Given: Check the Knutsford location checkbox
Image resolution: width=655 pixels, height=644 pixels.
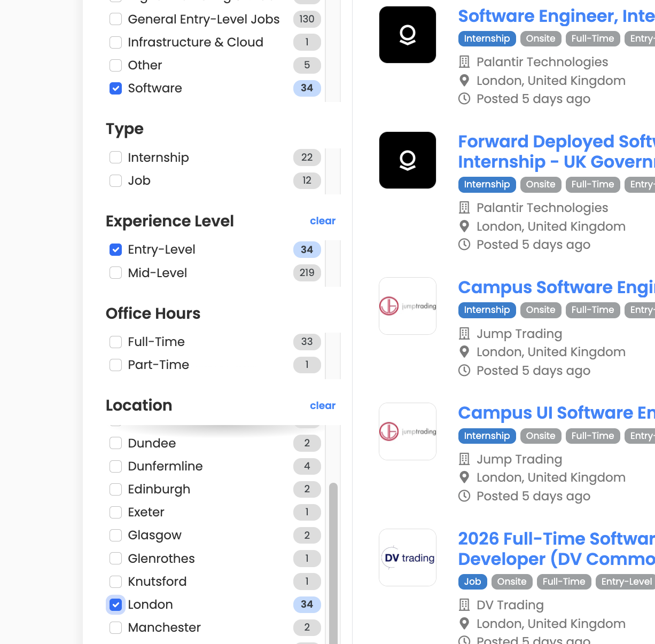Looking at the screenshot, I should 115,582.
